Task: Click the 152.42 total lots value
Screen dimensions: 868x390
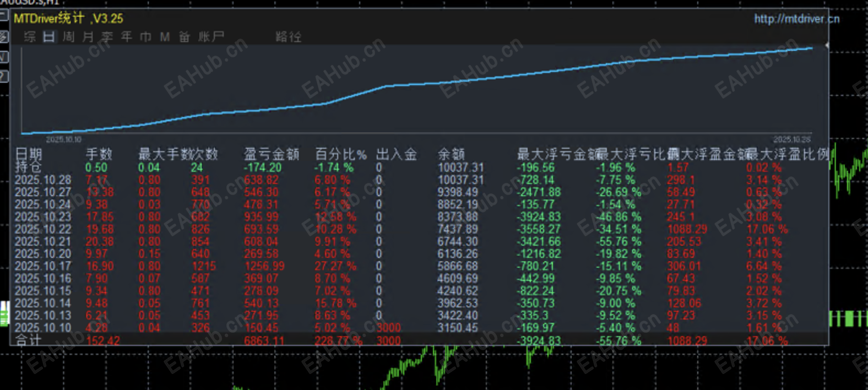Action: pos(103,340)
